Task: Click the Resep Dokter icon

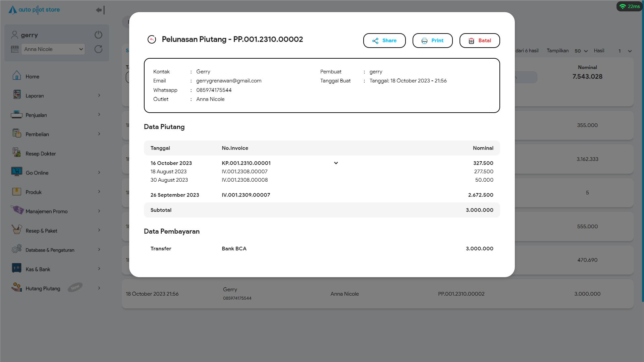Action: click(16, 153)
